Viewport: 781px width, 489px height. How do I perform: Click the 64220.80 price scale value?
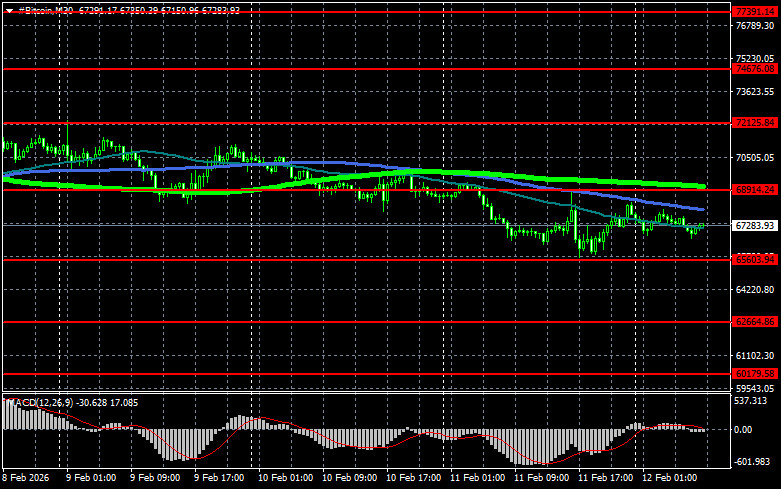755,290
